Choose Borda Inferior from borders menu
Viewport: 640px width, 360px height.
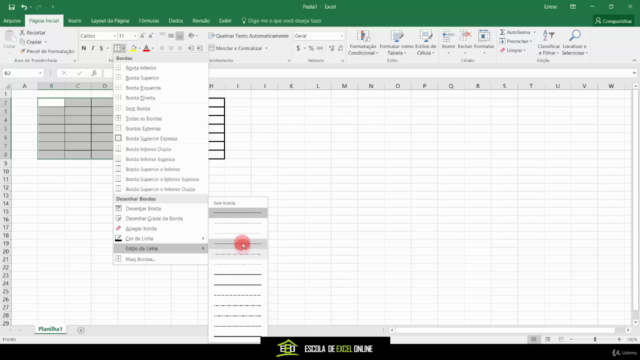tap(160, 68)
